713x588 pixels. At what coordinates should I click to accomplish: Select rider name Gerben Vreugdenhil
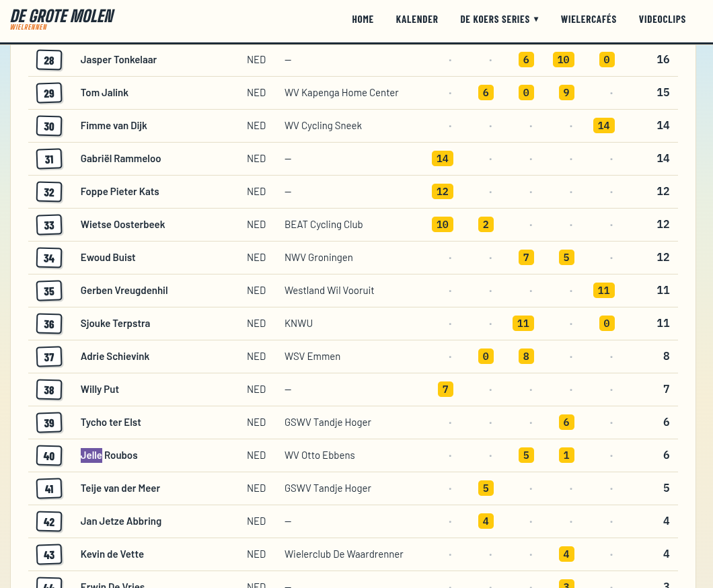[124, 291]
